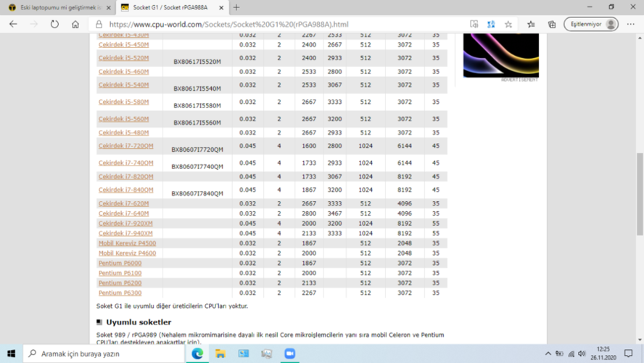Image resolution: width=644 pixels, height=363 pixels.
Task: Click the scrollbar down arrow
Action: (640, 340)
